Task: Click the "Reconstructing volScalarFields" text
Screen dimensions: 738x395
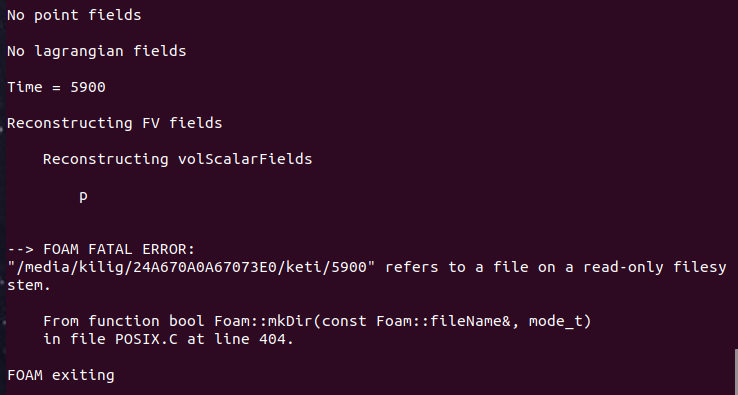Action: click(x=177, y=159)
